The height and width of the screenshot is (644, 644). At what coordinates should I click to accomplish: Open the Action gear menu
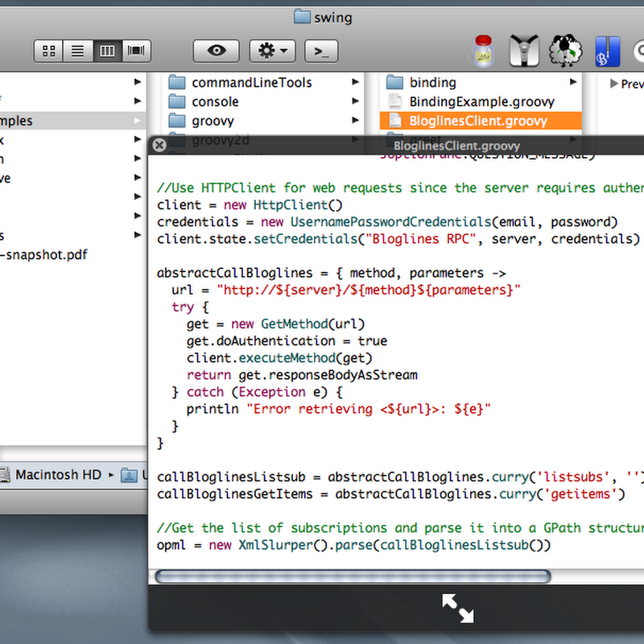coord(272,51)
